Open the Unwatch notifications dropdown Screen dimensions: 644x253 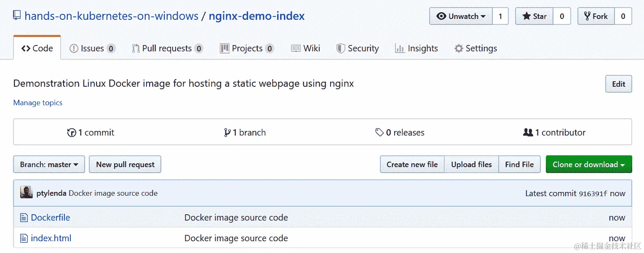pos(461,16)
